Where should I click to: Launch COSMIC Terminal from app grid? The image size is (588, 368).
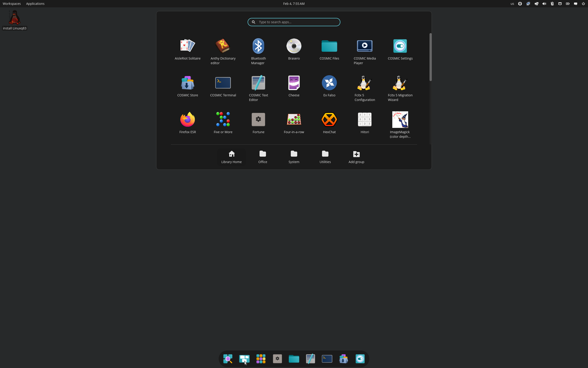coord(223,87)
